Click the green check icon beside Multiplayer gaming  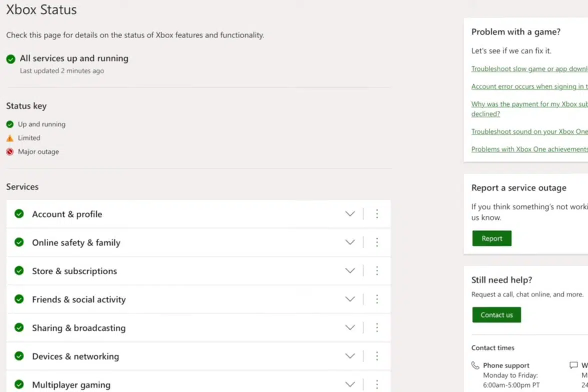[x=19, y=384]
